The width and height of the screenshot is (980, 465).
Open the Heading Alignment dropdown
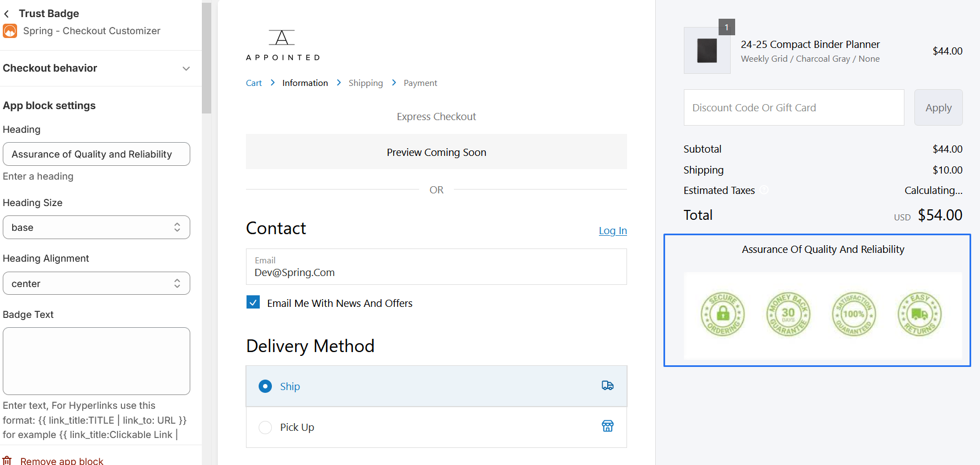(x=97, y=284)
